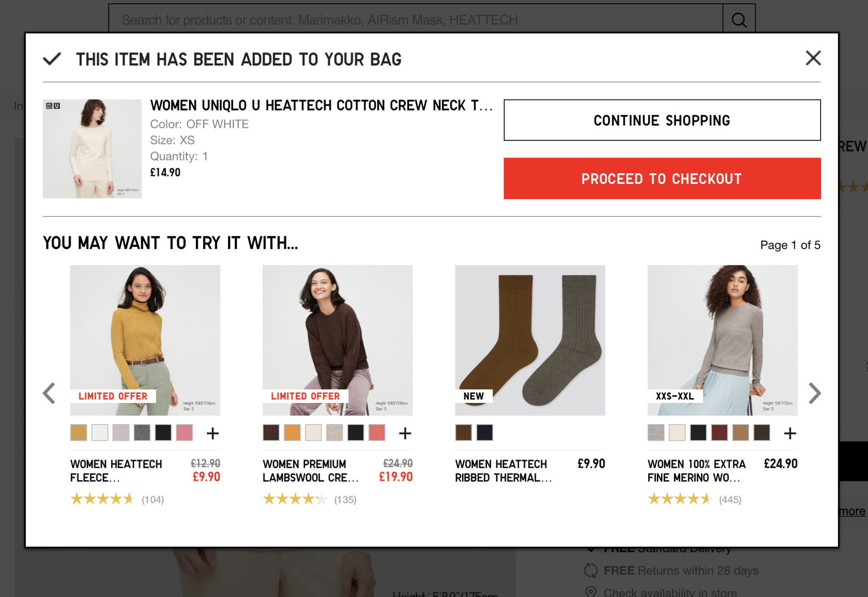Viewport: 868px width, 597px height.
Task: Expand colors via plus icon on merino wool sweater
Action: point(790,433)
